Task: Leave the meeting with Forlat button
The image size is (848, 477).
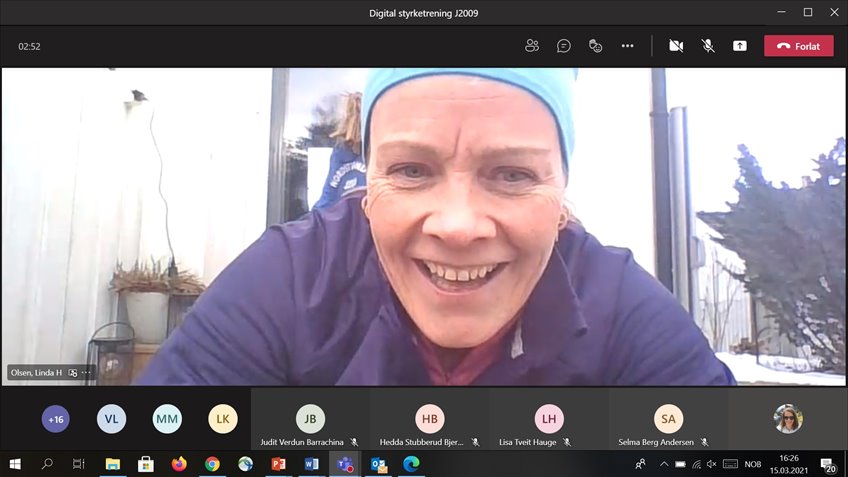Action: coord(798,46)
